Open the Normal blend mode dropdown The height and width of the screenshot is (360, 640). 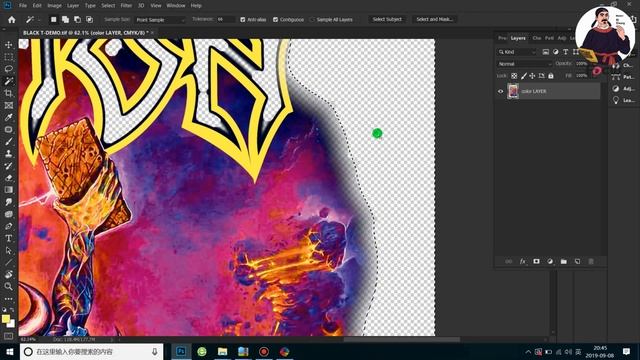[525, 64]
